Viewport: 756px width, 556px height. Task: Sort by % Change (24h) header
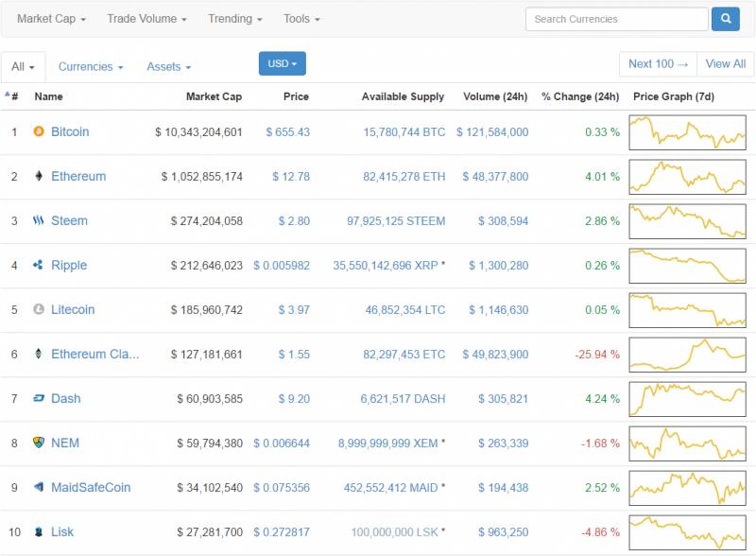(x=580, y=96)
